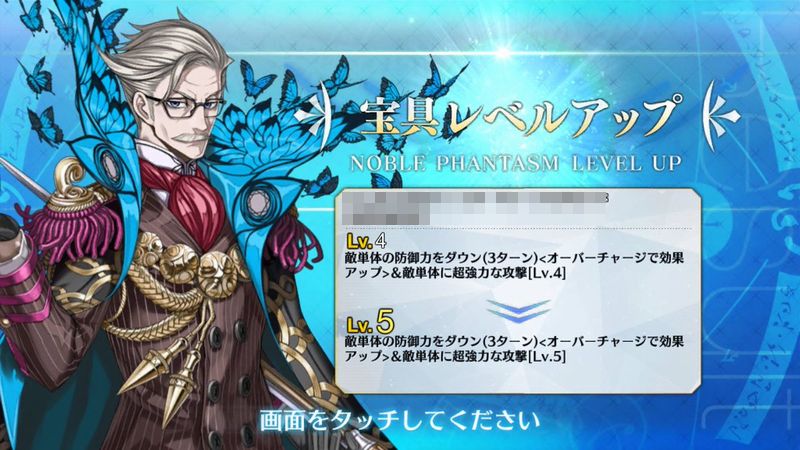
Task: Click the blurred Noble Phantasm name header
Action: (x=476, y=208)
